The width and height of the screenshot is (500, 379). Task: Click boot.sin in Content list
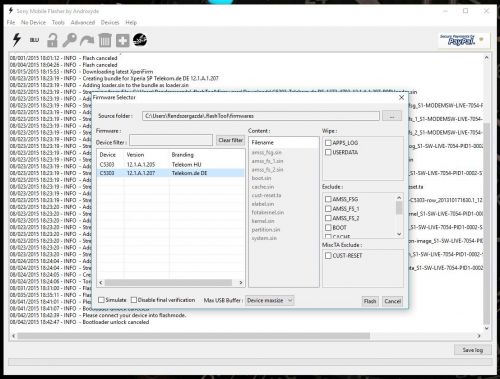tap(261, 178)
